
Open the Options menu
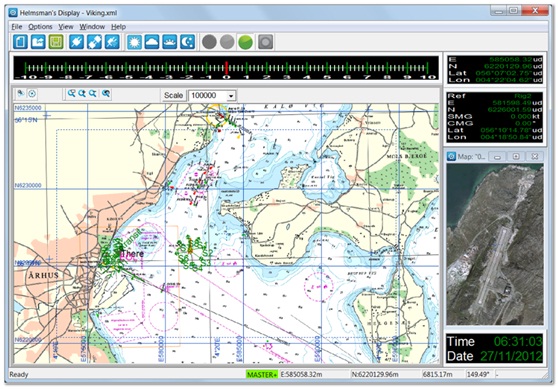click(40, 27)
